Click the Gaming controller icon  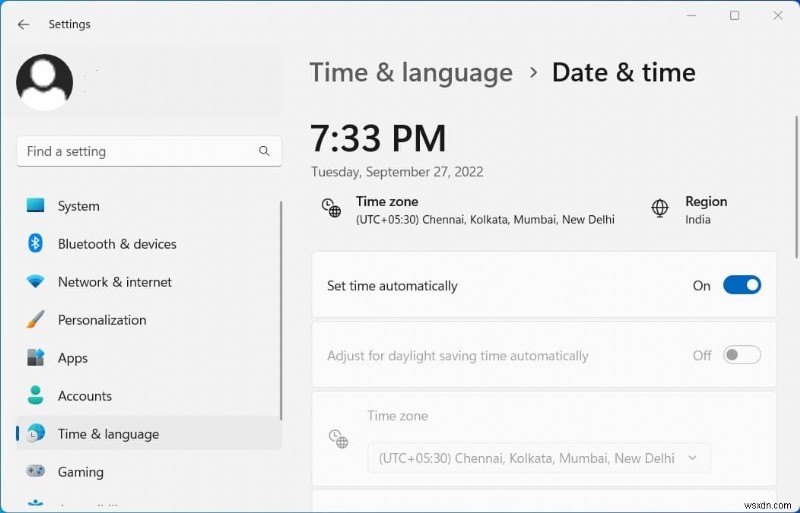coord(36,472)
